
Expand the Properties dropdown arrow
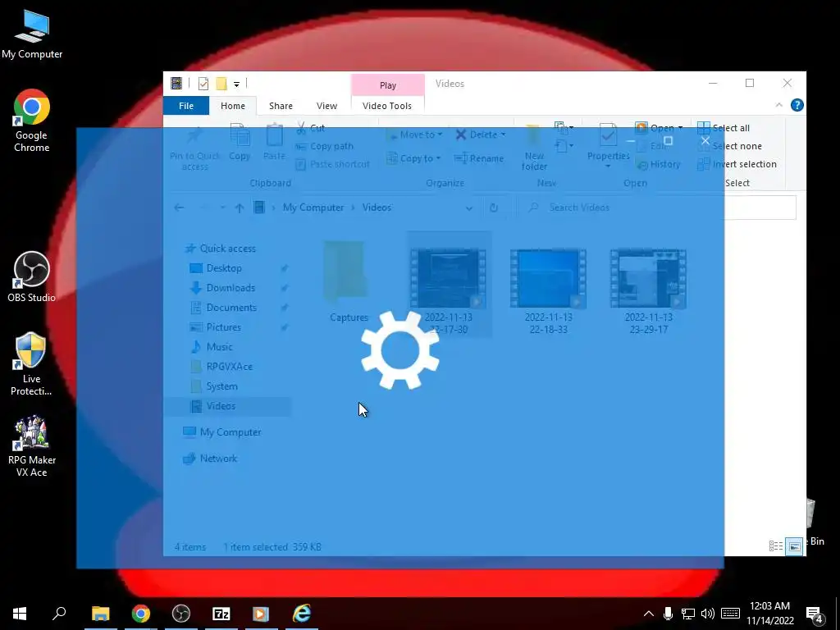tap(608, 167)
